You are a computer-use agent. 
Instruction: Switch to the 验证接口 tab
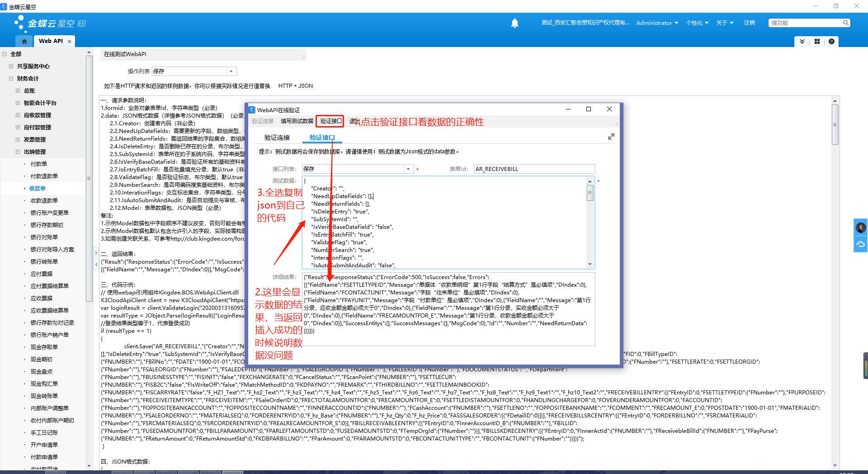coord(322,137)
